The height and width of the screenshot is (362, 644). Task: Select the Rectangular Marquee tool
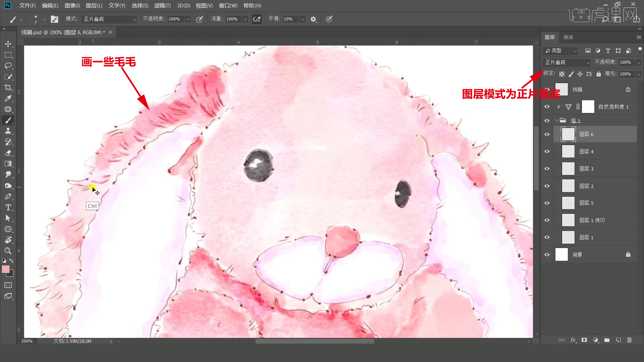click(8, 55)
